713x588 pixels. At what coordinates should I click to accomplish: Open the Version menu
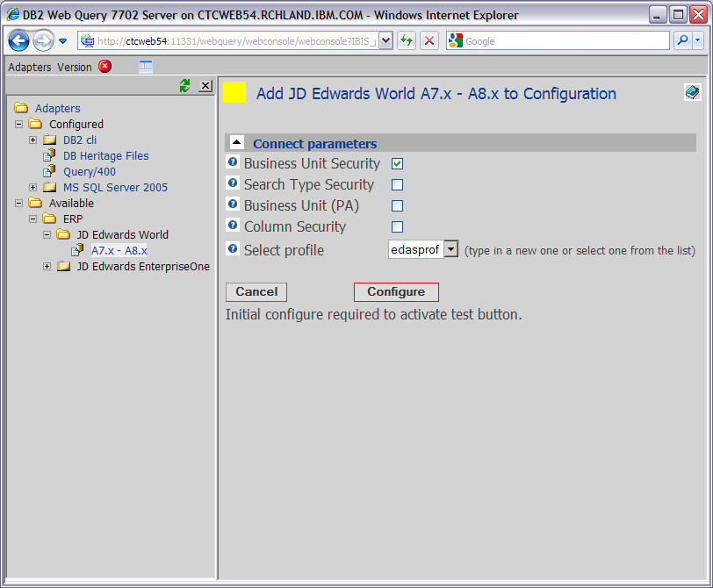point(75,68)
